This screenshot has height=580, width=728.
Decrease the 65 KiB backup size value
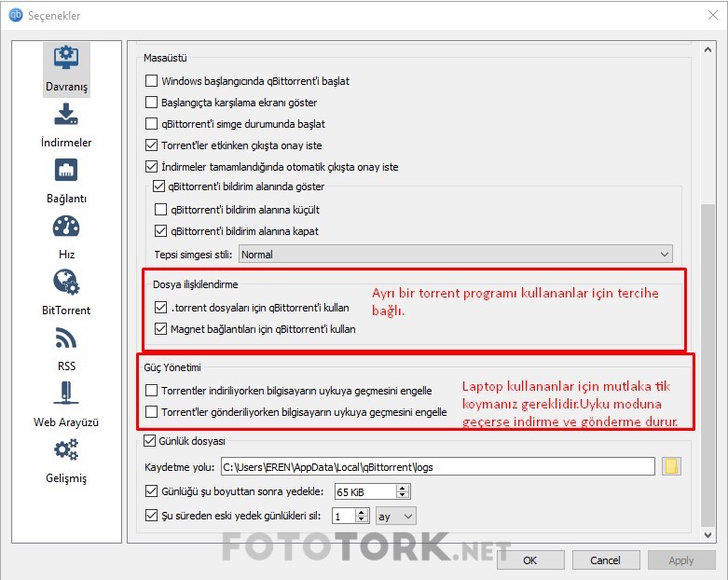403,495
